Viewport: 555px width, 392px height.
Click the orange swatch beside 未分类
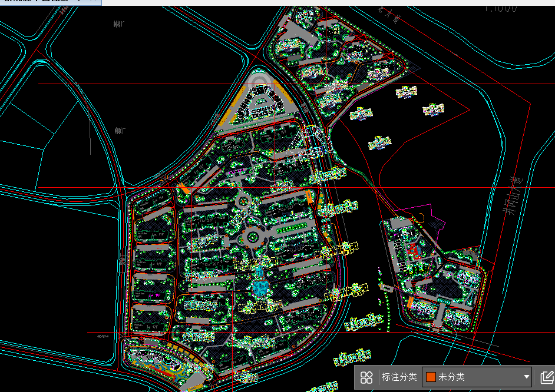point(431,377)
